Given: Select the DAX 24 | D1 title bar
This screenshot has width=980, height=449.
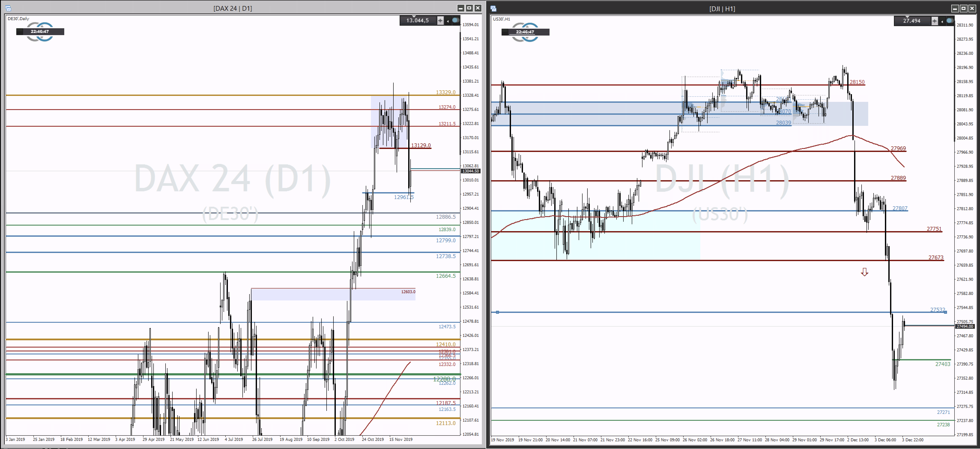Looking at the screenshot, I should pos(233,8).
